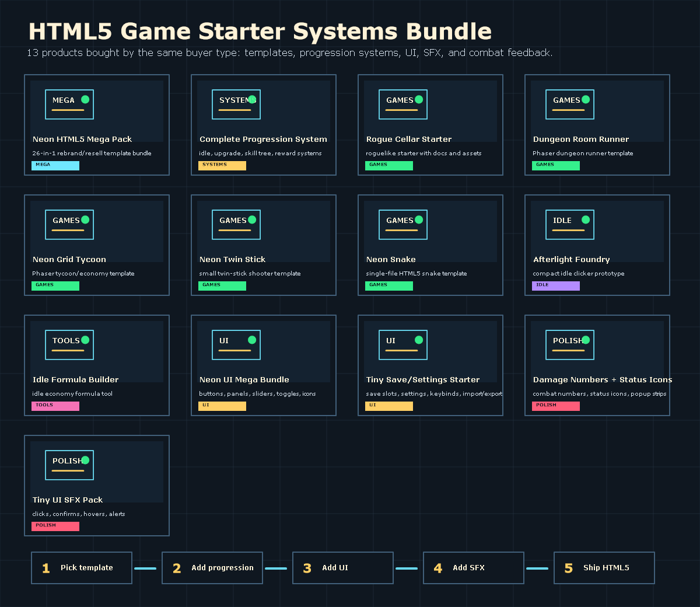Open the Neon Twin Stick title
Image resolution: width=700 pixels, height=607 pixels.
[232, 260]
